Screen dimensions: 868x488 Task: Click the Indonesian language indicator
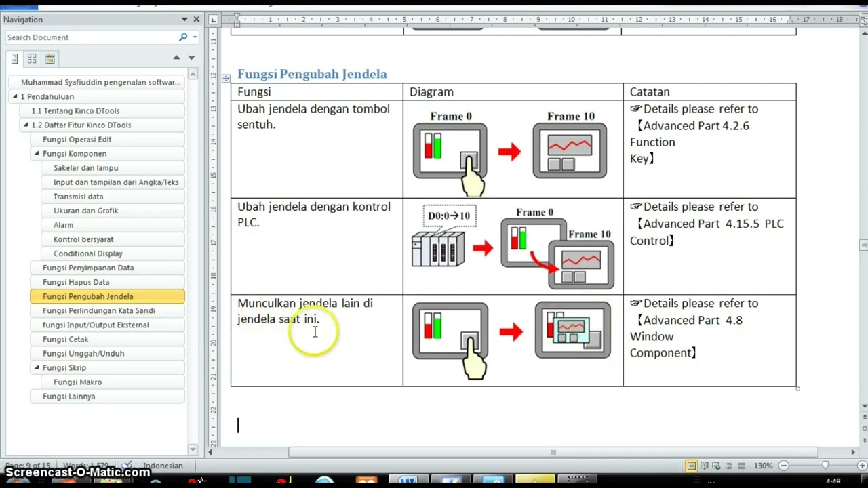tap(163, 466)
